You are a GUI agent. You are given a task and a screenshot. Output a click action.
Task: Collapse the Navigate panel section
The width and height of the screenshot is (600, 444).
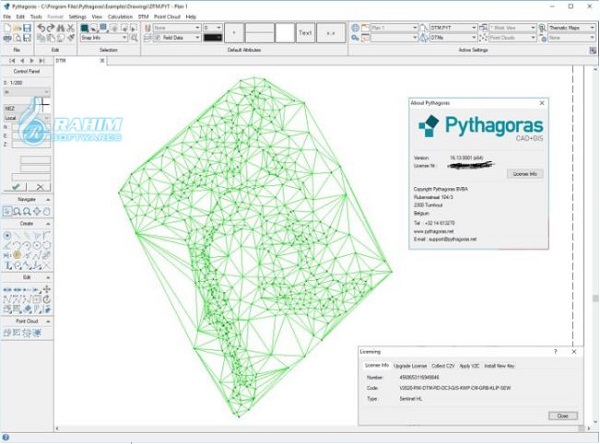tap(48, 200)
